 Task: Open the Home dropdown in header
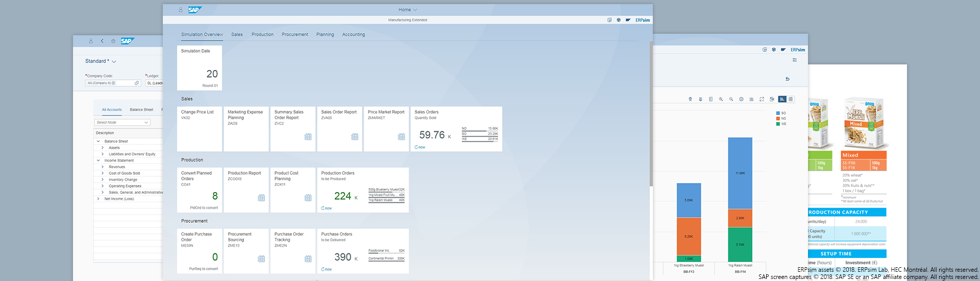(x=407, y=10)
